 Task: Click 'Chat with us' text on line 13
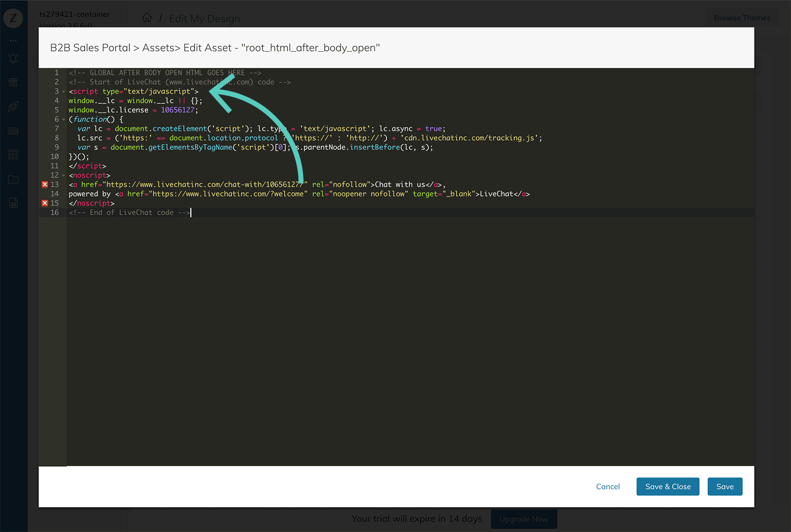coord(400,185)
